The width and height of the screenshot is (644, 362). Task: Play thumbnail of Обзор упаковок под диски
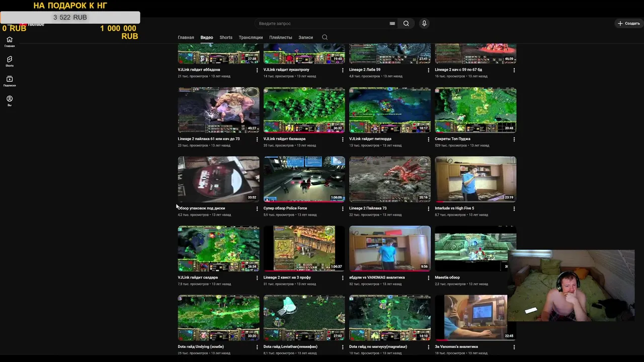tap(218, 179)
